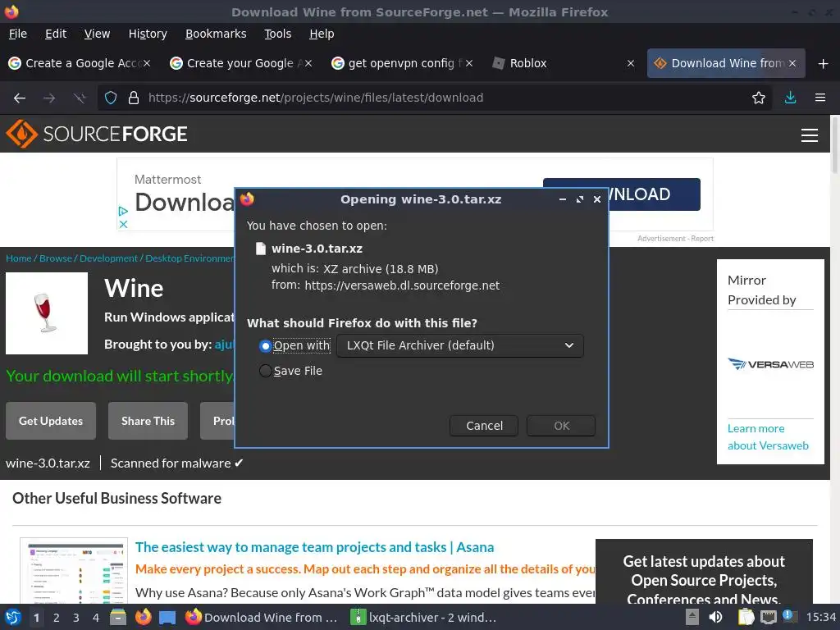This screenshot has width=840, height=630.
Task: Click the Home breadcrumb link
Action: pos(19,258)
